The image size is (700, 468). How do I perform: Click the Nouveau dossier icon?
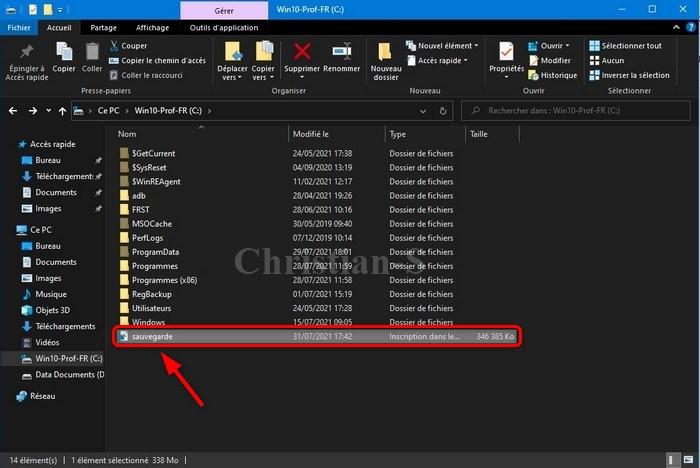[385, 52]
